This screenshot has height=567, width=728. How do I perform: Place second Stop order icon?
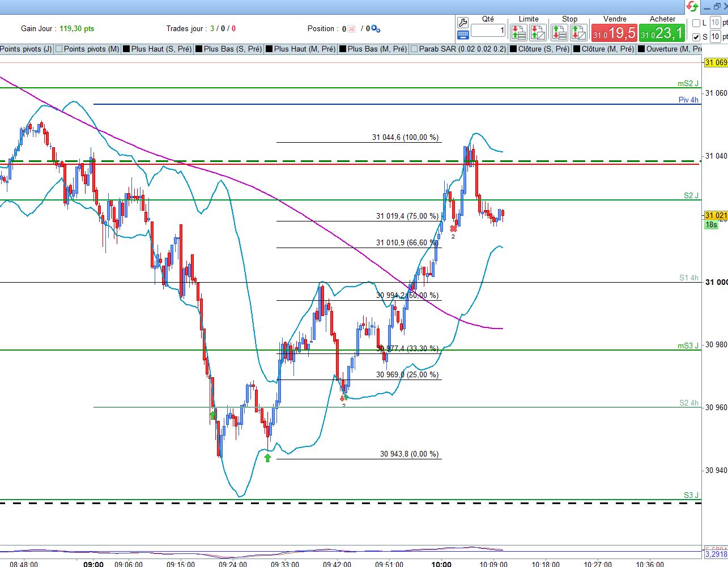click(x=579, y=32)
